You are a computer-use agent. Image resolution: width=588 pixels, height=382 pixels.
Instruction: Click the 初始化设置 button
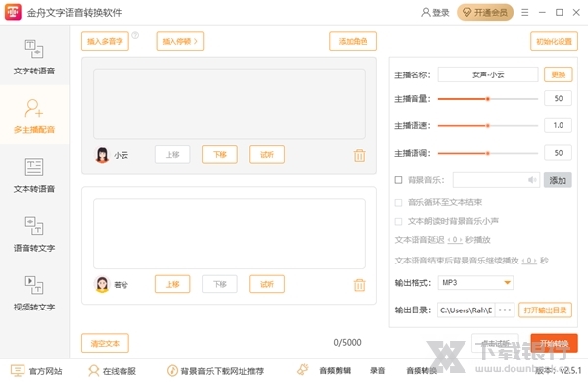point(554,41)
